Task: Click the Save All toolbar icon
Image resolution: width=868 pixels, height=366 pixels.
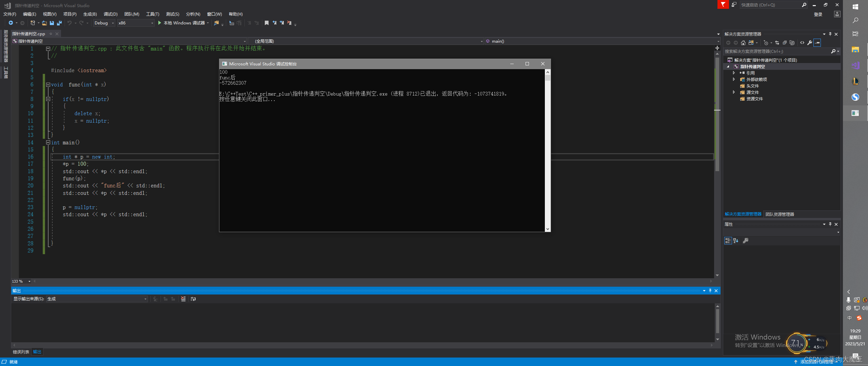Action: [x=59, y=23]
